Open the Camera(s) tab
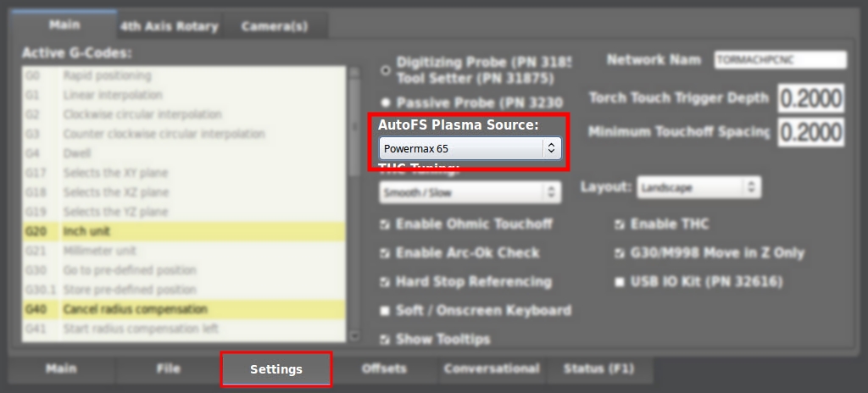Image resolution: width=868 pixels, height=393 pixels. (x=274, y=26)
